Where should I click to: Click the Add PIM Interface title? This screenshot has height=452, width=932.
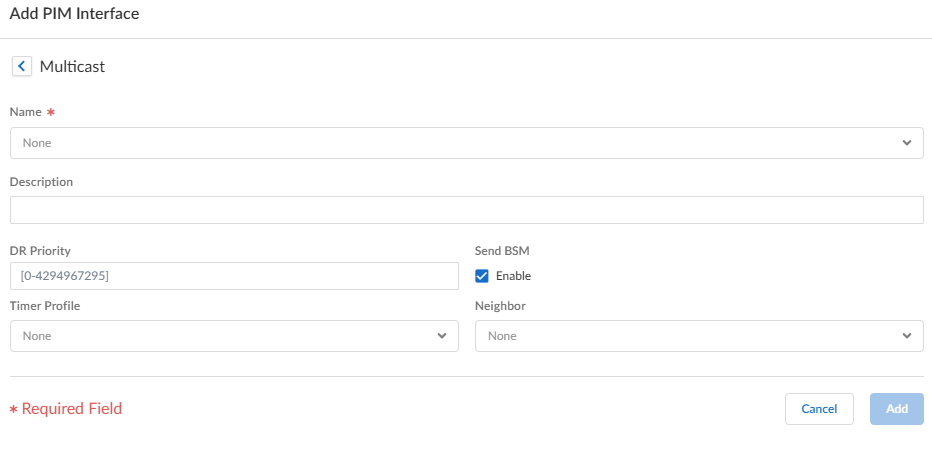coord(74,14)
